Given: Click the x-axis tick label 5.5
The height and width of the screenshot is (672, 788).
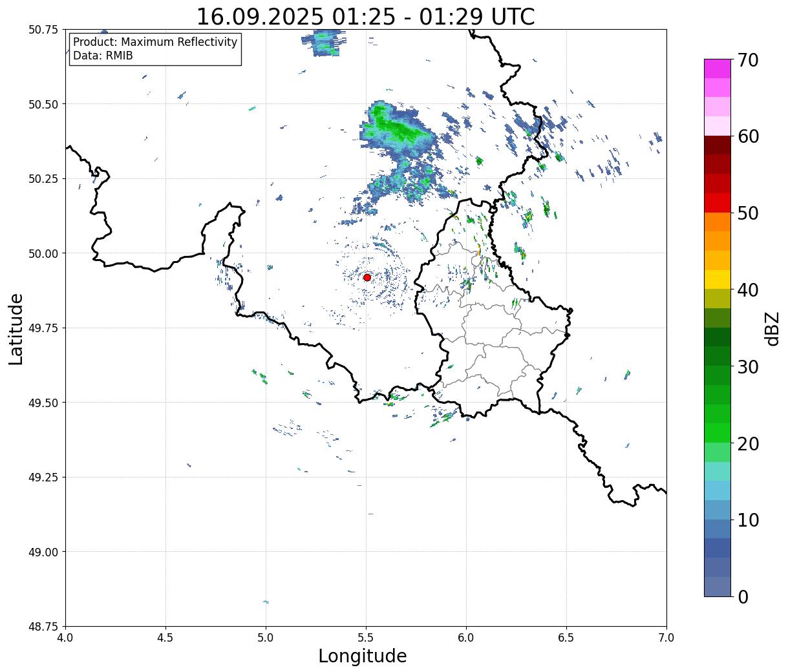Looking at the screenshot, I should [x=366, y=637].
